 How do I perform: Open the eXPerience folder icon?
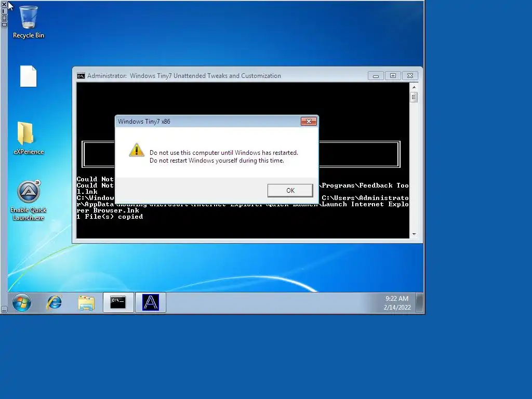tap(29, 138)
